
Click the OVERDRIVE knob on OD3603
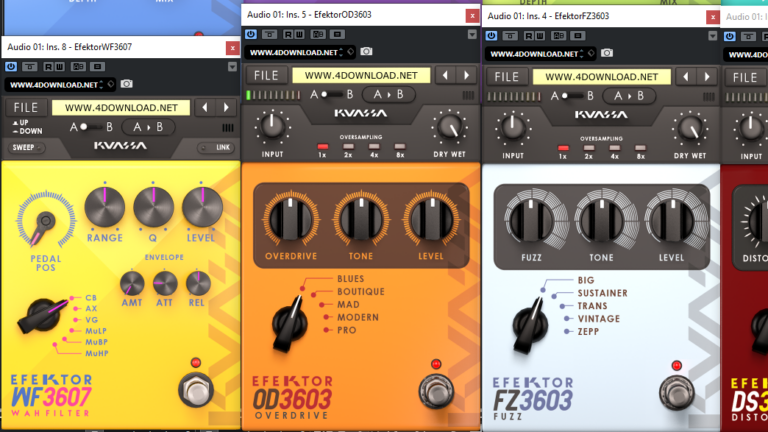(x=291, y=219)
